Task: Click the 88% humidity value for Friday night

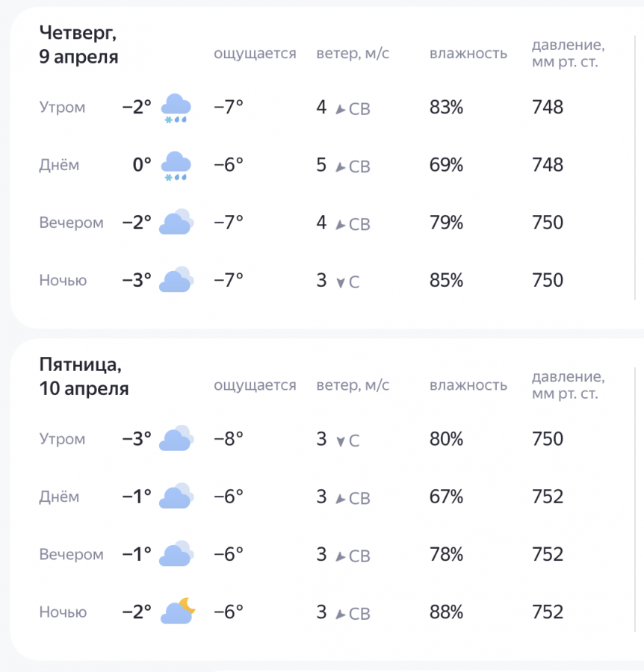Action: point(445,611)
